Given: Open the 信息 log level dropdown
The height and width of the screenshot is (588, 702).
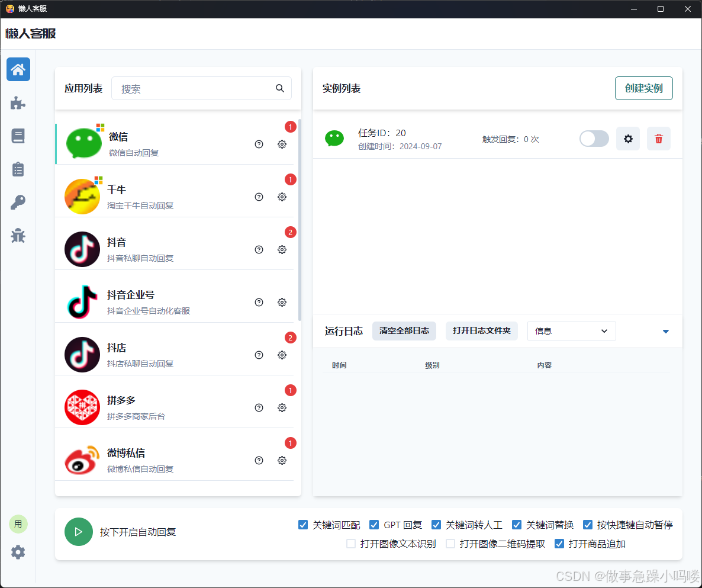Looking at the screenshot, I should (x=571, y=331).
